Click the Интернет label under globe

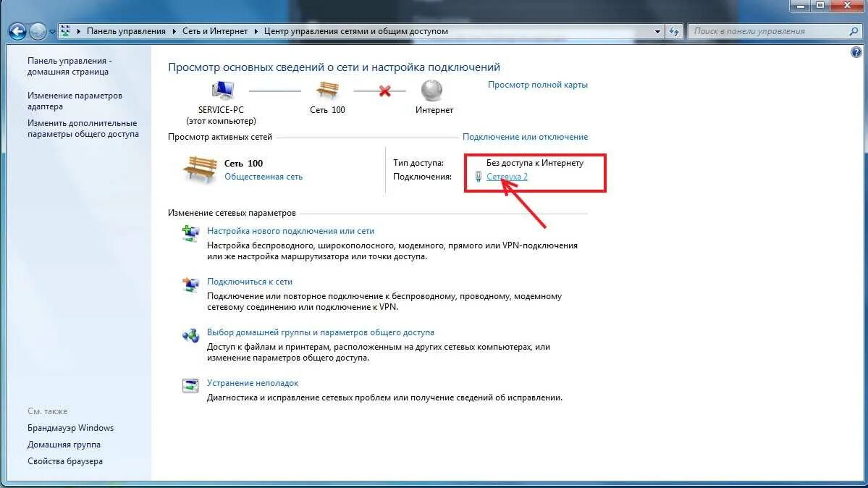(434, 109)
